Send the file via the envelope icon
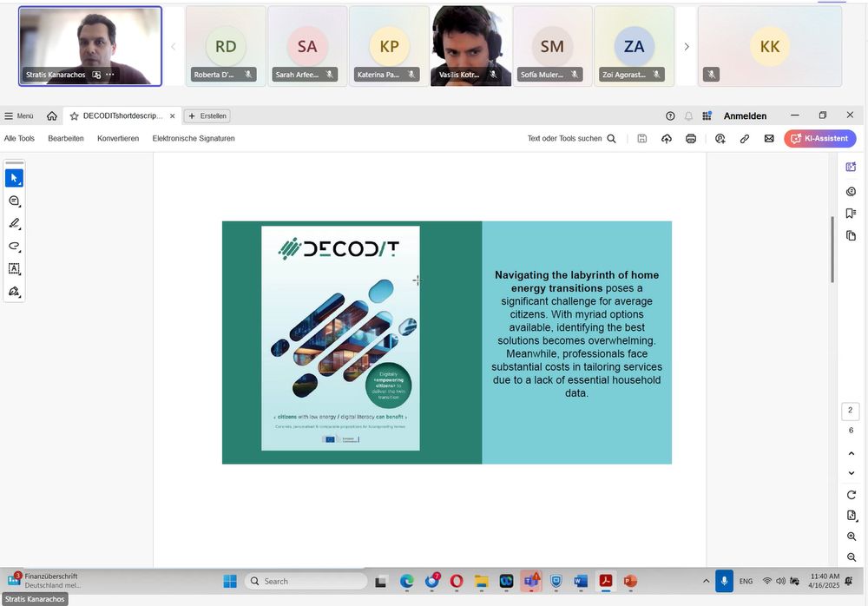 (x=769, y=139)
